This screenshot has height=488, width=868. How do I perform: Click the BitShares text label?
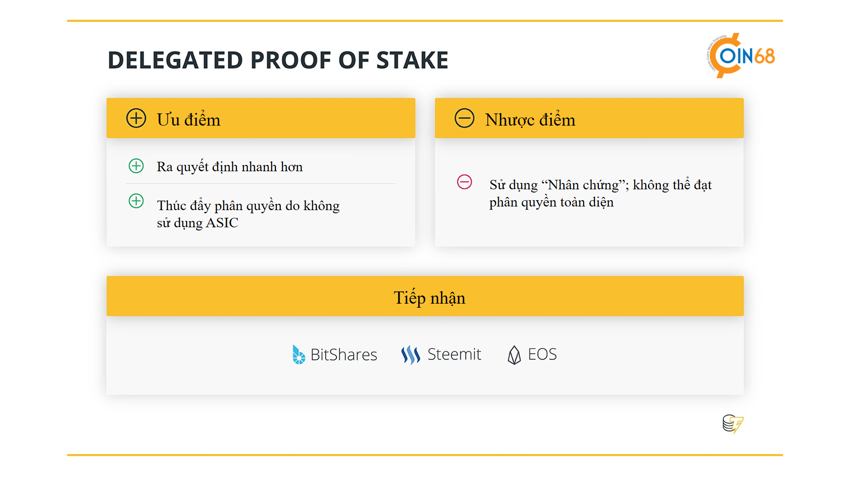344,355
